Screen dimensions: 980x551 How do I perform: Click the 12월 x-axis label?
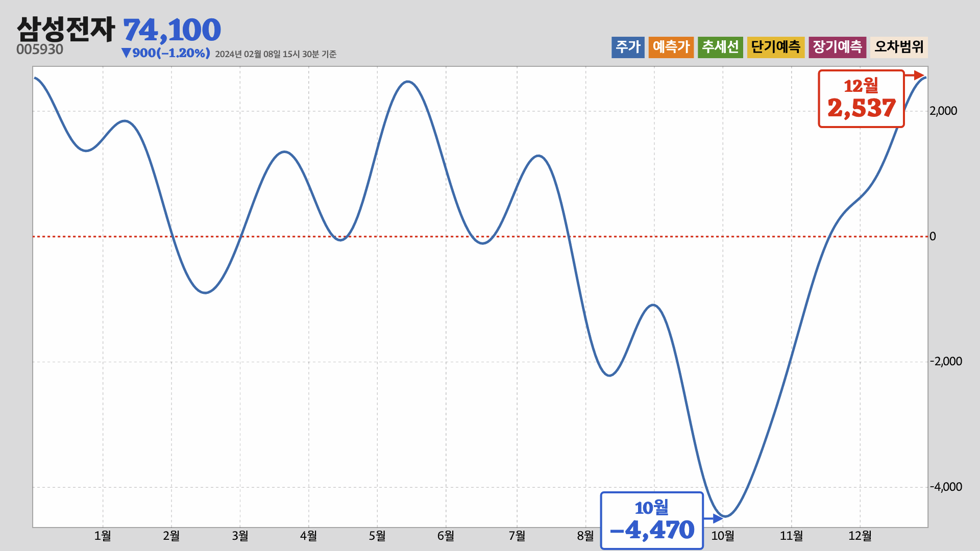pos(860,536)
